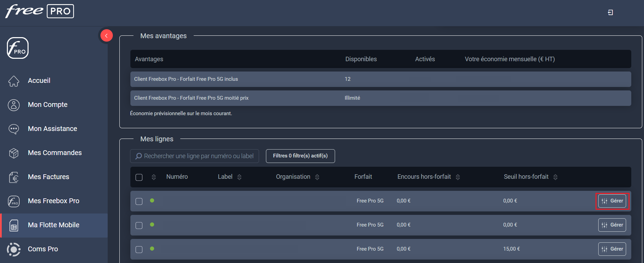The height and width of the screenshot is (263, 644).
Task: Click the "Numéro" column header
Action: pos(177,177)
